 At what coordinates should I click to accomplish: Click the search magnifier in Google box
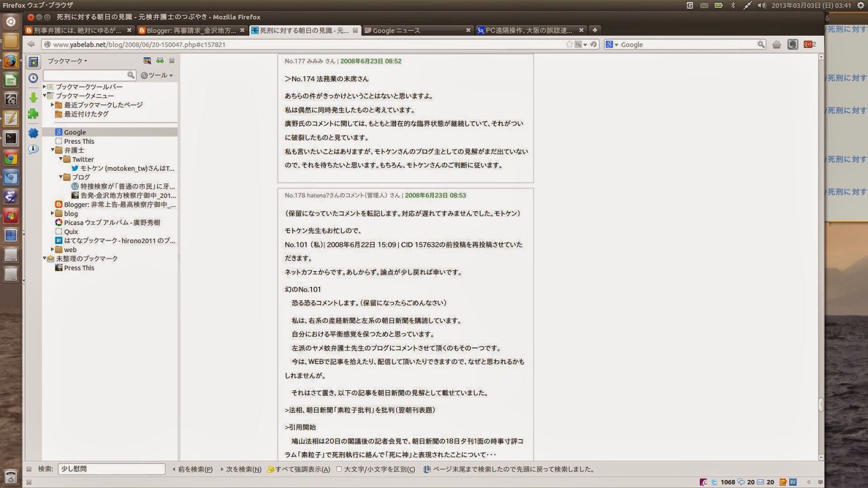coord(761,44)
